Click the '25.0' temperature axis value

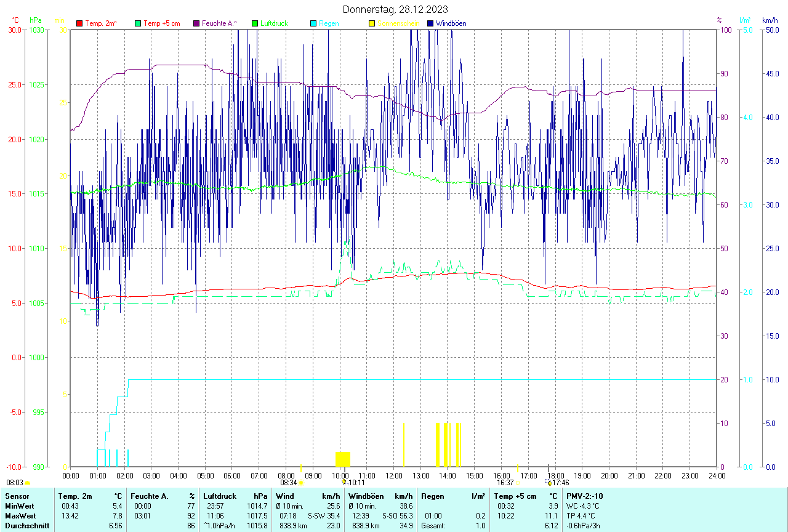point(14,84)
